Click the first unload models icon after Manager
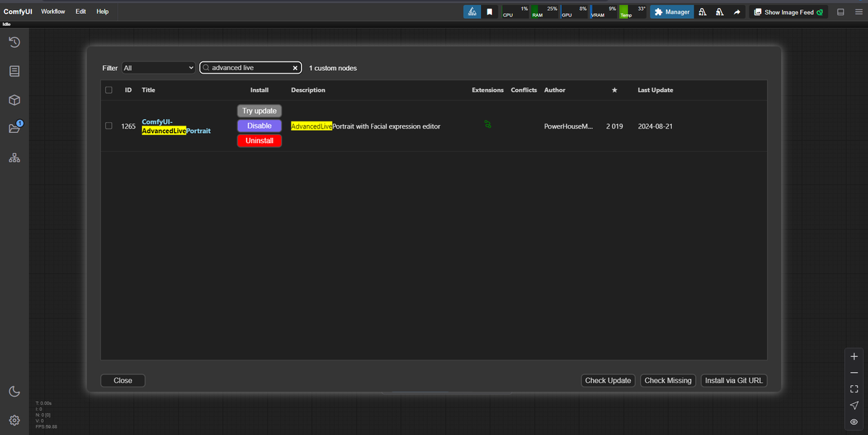868x435 pixels. tap(702, 12)
